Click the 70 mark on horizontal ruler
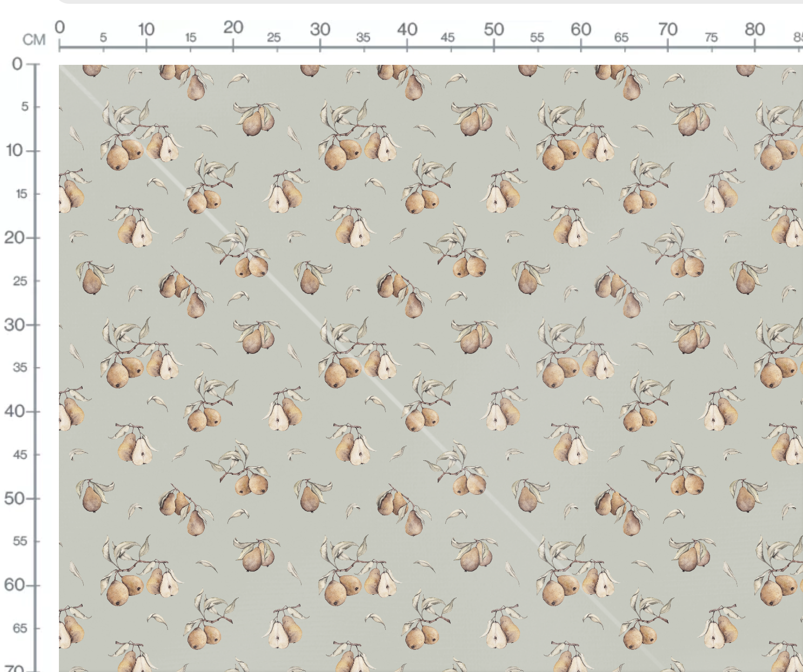The height and width of the screenshot is (672, 803). pos(667,29)
